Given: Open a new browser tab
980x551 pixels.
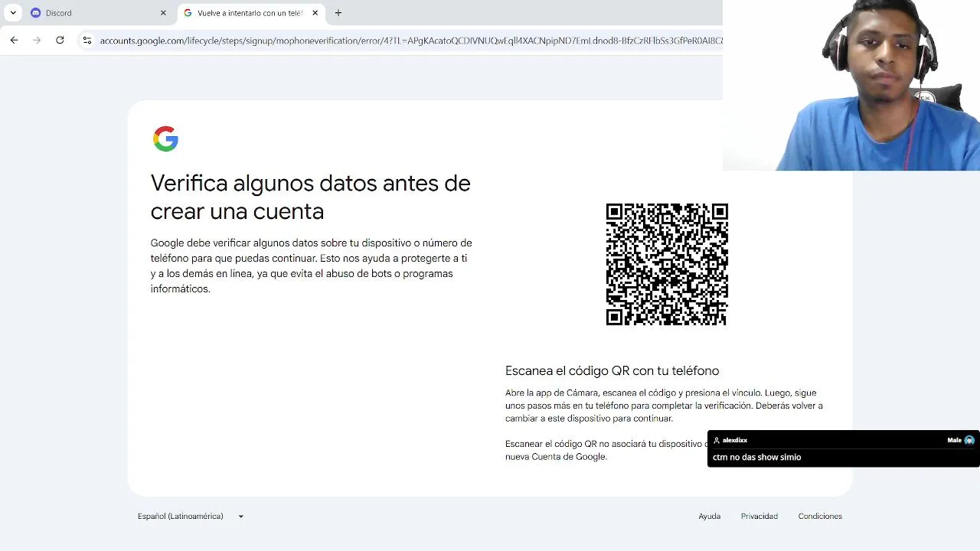Looking at the screenshot, I should [x=338, y=13].
